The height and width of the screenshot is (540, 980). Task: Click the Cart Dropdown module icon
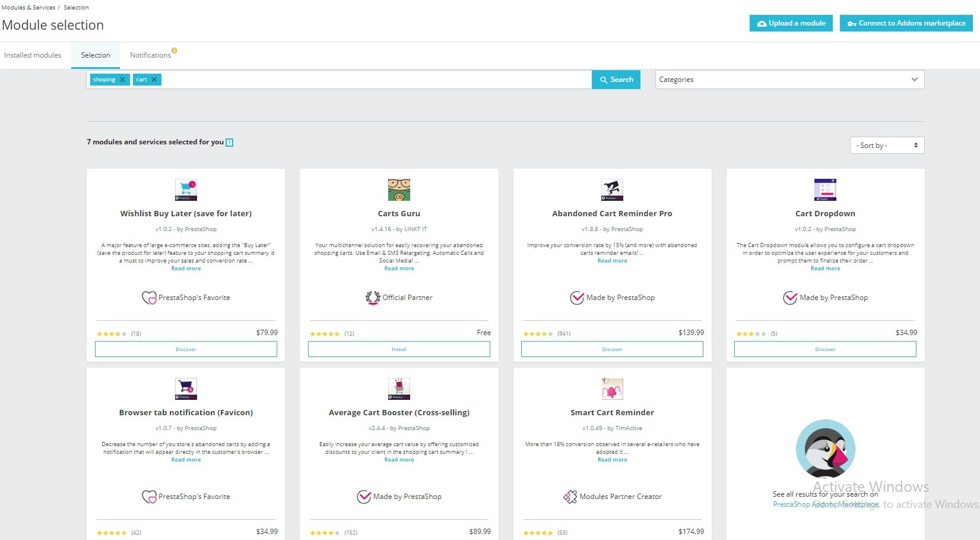point(825,190)
